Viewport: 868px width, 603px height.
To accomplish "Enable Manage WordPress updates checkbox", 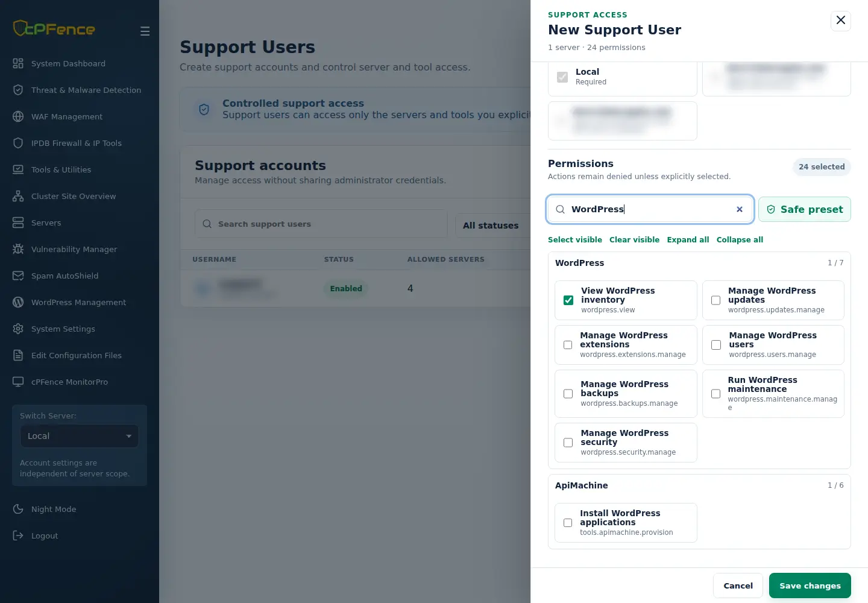I will point(715,300).
